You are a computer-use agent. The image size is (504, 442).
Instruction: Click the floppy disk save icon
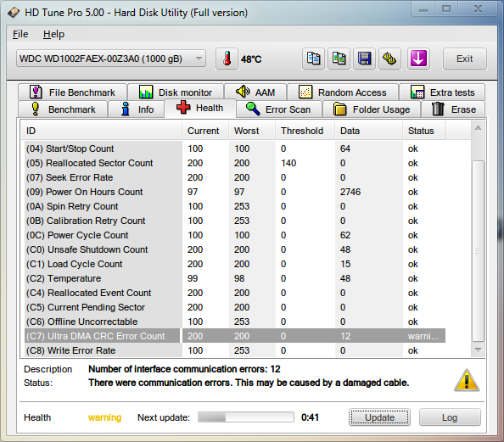coord(364,59)
